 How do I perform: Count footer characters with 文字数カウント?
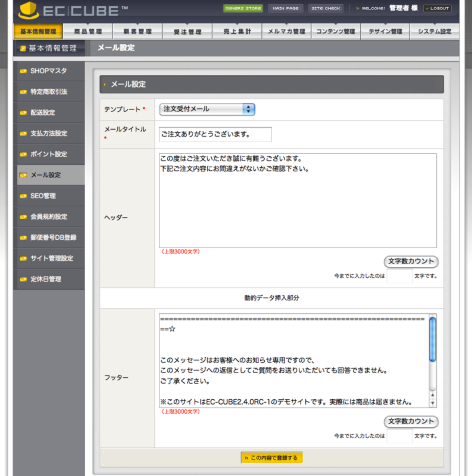point(411,422)
